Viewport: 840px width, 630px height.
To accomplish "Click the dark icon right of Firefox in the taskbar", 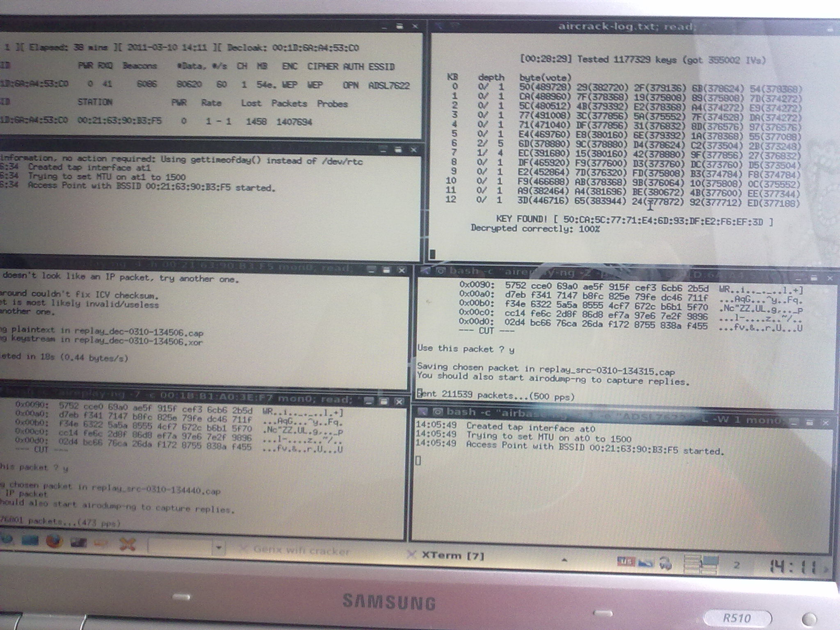I will click(78, 543).
